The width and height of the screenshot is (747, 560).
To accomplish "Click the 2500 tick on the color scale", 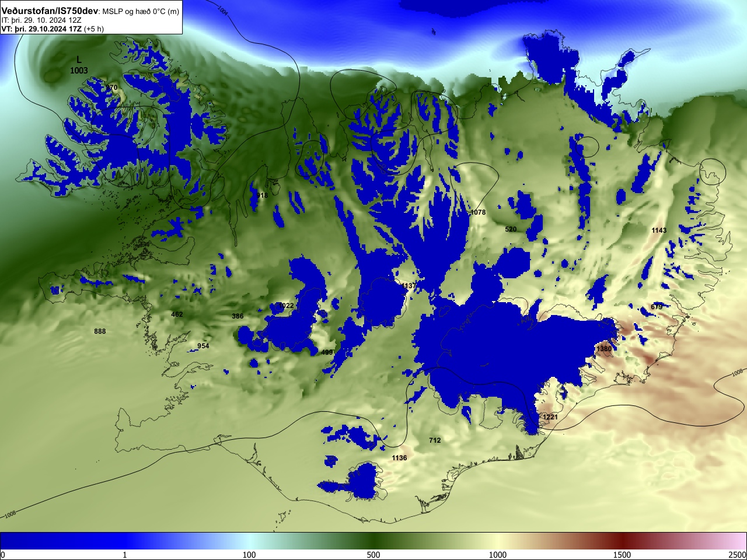I will pos(738,555).
